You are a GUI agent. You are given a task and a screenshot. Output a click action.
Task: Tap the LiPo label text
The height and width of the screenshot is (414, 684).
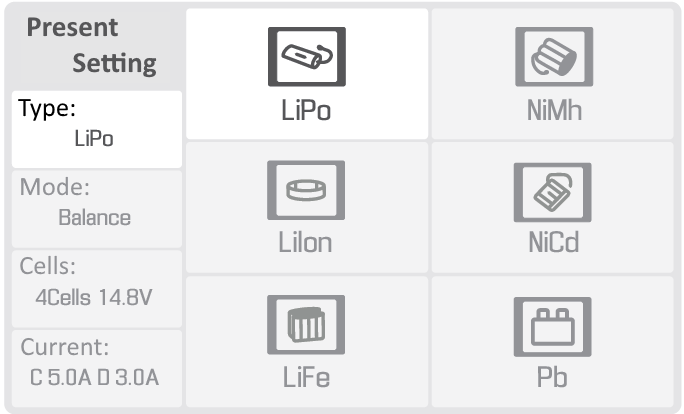[306, 110]
